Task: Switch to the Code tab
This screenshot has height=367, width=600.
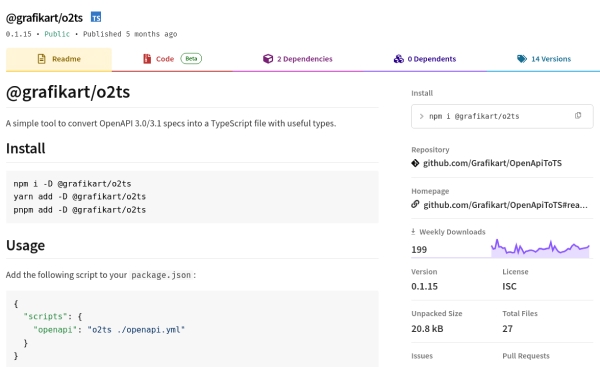Action: 172,59
